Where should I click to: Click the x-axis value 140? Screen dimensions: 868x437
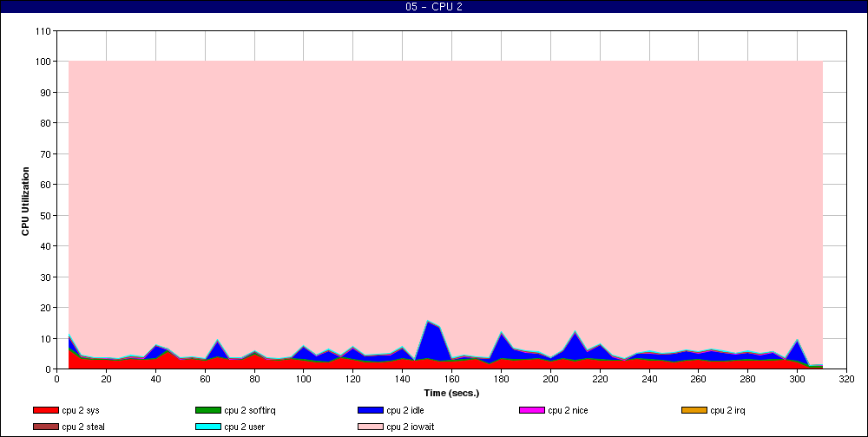[403, 379]
